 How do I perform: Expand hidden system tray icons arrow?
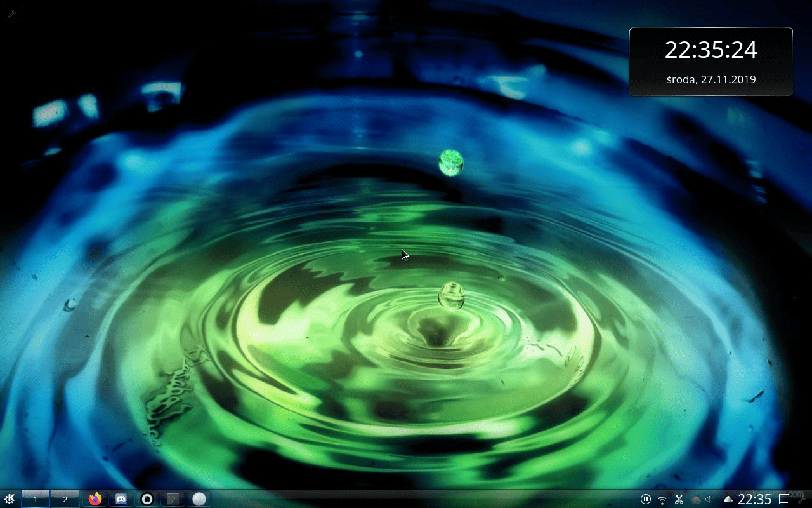(728, 499)
